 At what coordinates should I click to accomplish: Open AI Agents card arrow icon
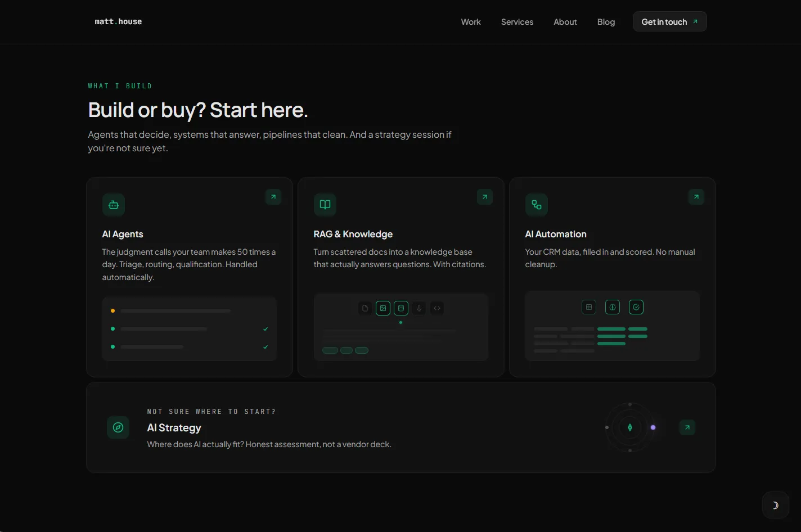click(273, 197)
